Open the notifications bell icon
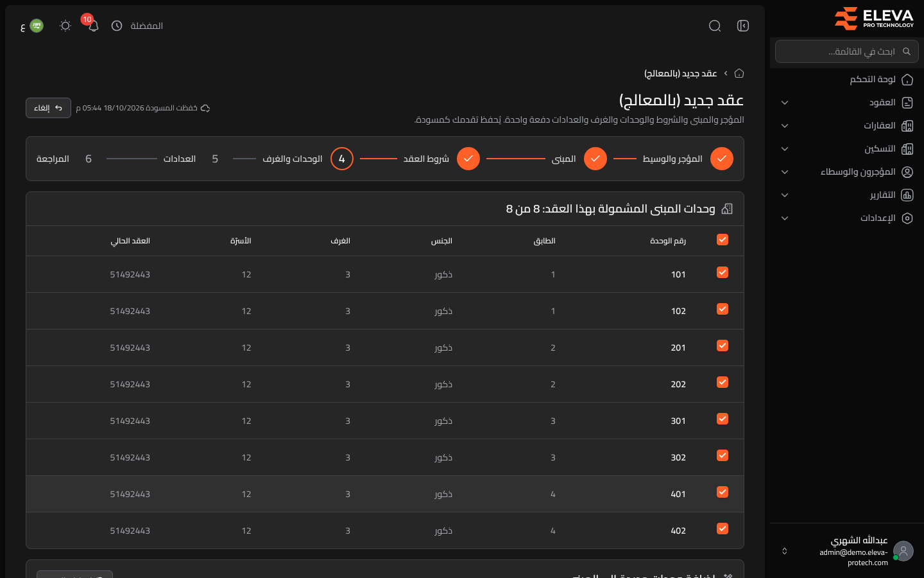 (94, 26)
